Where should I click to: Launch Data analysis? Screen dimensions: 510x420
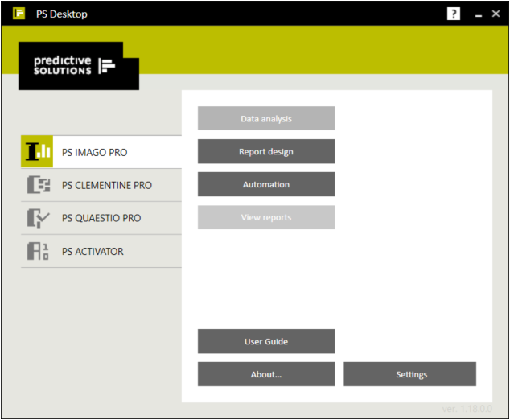[266, 118]
